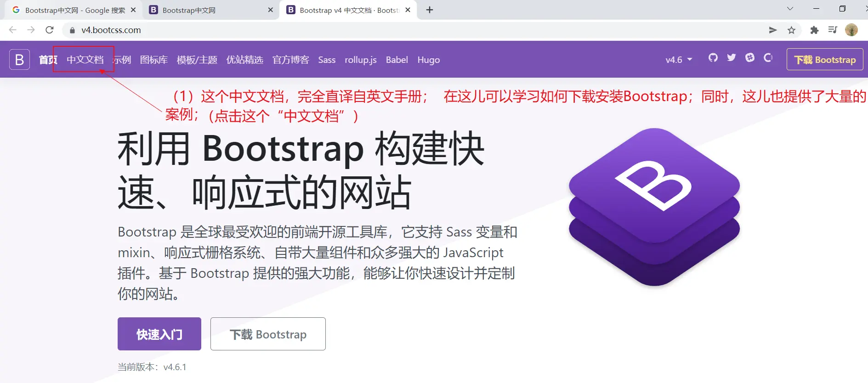Click the heading 利用 Bootstrap 构建快速、响应式的网站
The height and width of the screenshot is (383, 868).
301,170
